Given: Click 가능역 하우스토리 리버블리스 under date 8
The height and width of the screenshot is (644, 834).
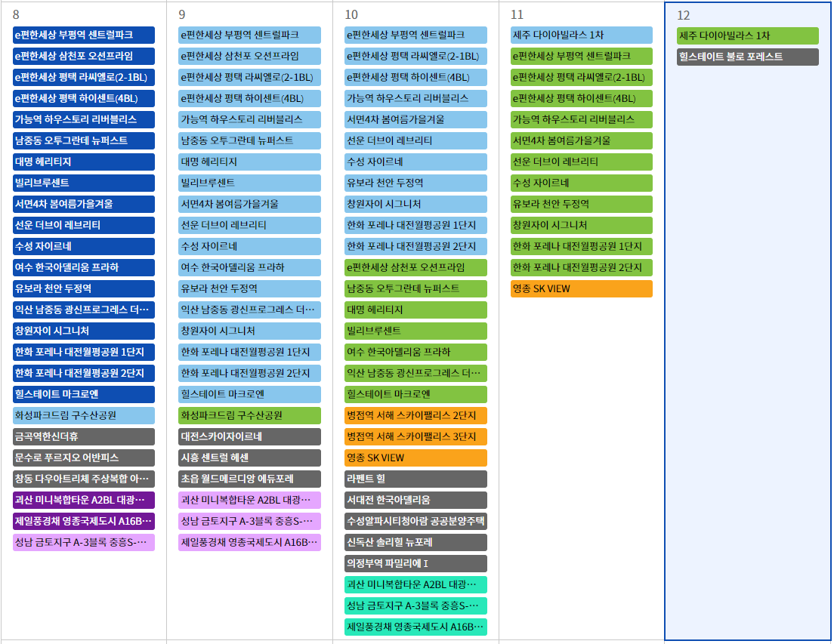Looking at the screenshot, I should (x=84, y=119).
